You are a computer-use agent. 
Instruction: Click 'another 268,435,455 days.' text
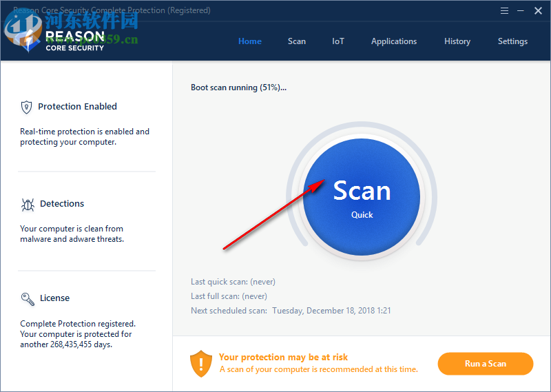(66, 344)
